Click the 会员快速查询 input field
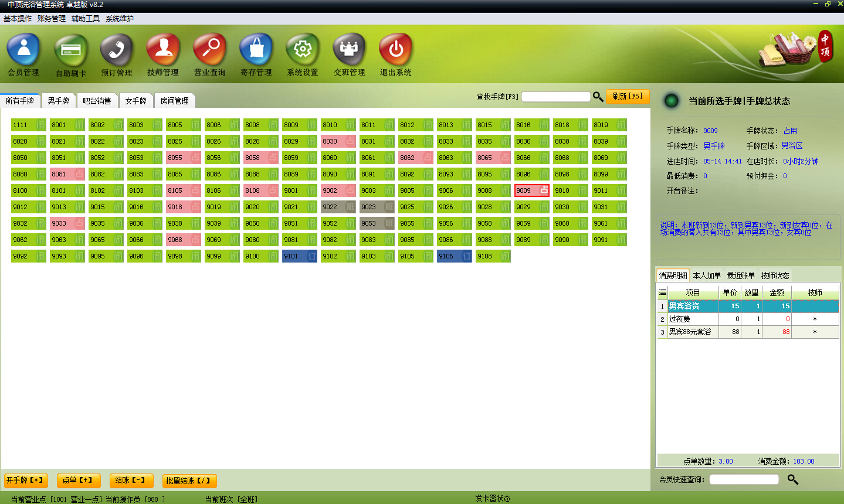The image size is (844, 504). (744, 479)
